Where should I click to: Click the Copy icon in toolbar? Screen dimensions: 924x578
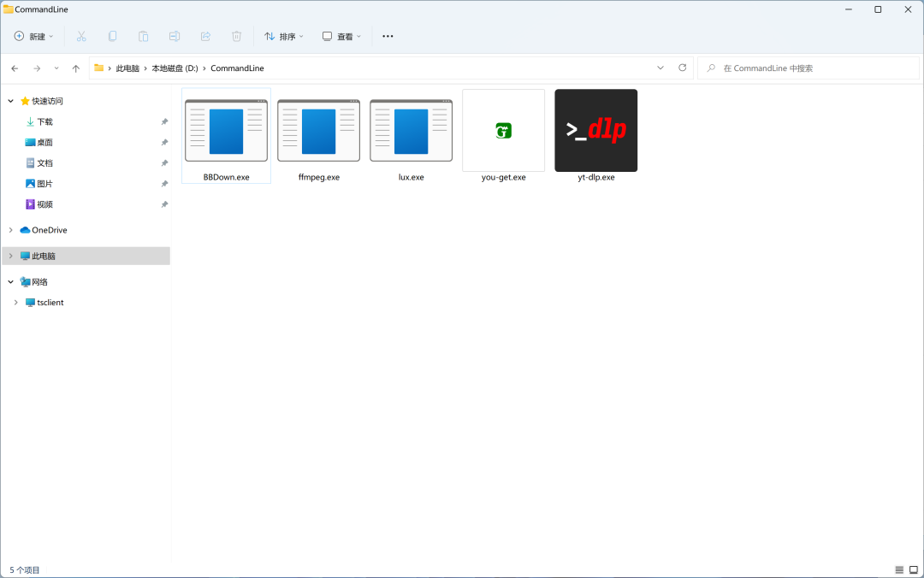click(x=112, y=37)
